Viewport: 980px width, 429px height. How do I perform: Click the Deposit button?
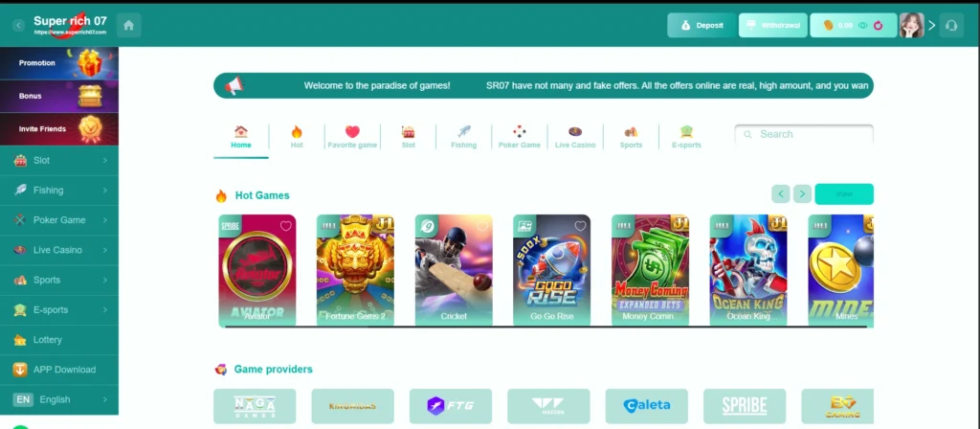pyautogui.click(x=702, y=26)
